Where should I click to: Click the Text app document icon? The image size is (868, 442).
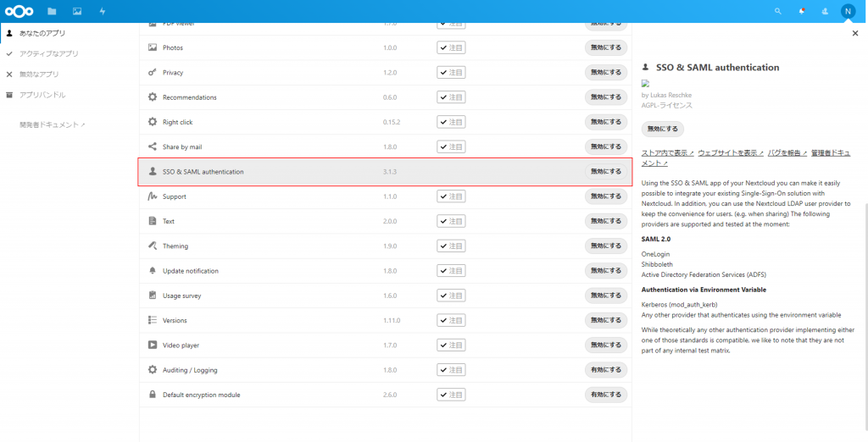153,221
